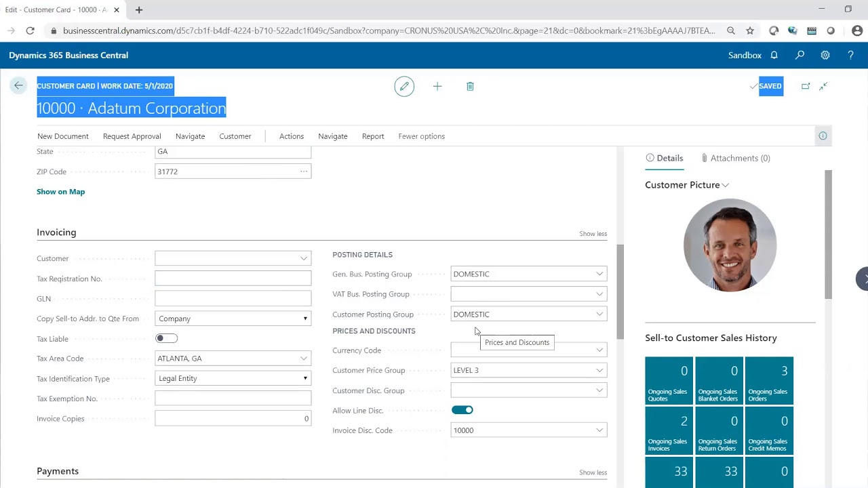Toggle the Allow Line Disc. switch

point(462,410)
